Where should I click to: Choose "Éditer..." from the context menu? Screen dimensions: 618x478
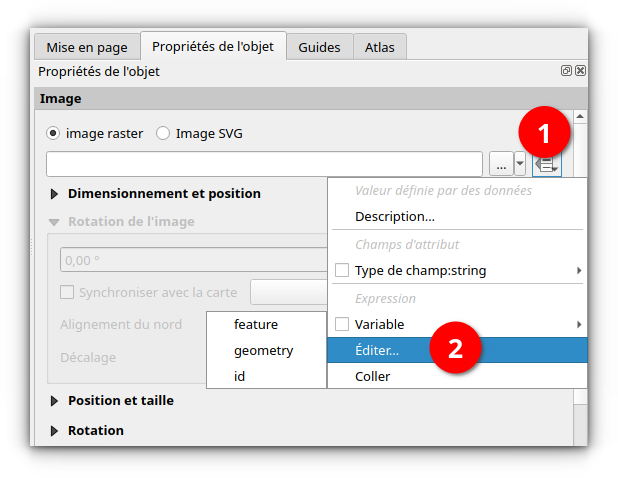[377, 351]
